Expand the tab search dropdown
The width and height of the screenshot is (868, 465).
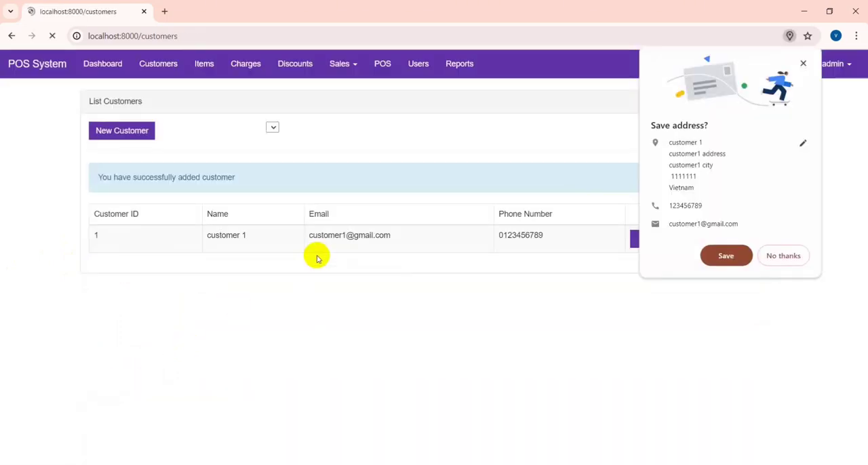pyautogui.click(x=11, y=12)
